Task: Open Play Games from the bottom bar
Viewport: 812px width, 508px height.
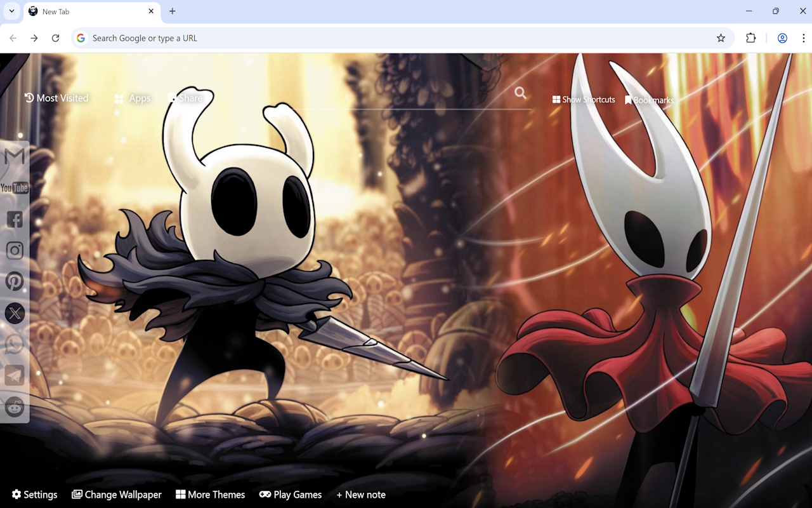Action: click(291, 495)
